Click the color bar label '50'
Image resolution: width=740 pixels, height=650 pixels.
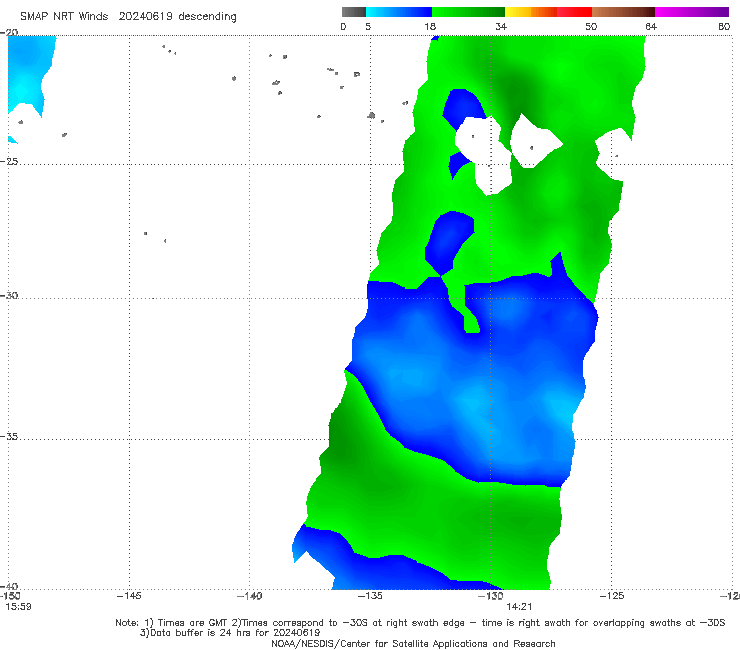(x=591, y=26)
